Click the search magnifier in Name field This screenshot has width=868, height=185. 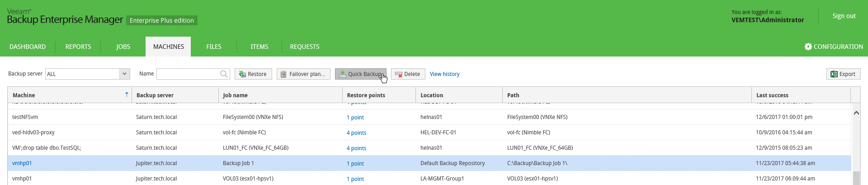point(224,74)
